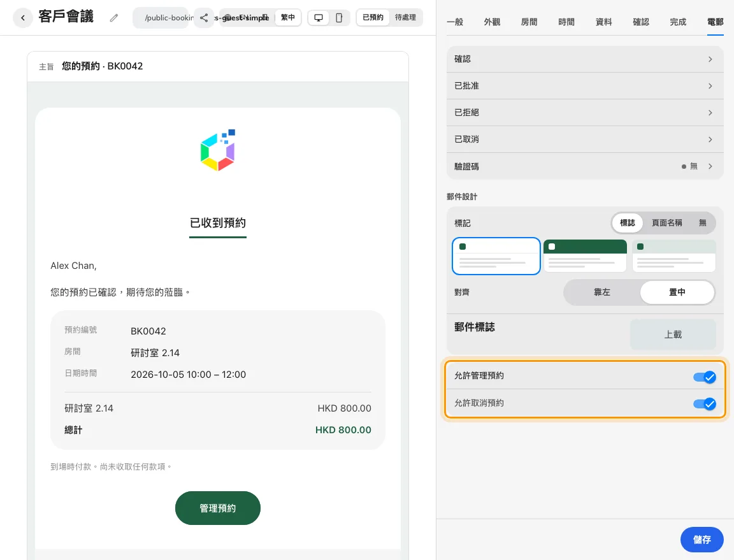This screenshot has width=734, height=560.
Task: Select 繁中 language option
Action: [288, 17]
